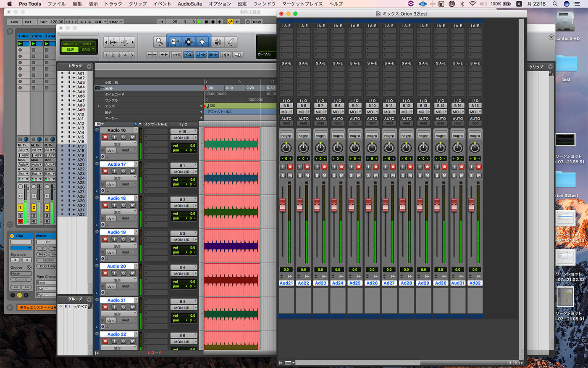
Task: Mute the Aud21 mixer channel
Action: click(290, 175)
